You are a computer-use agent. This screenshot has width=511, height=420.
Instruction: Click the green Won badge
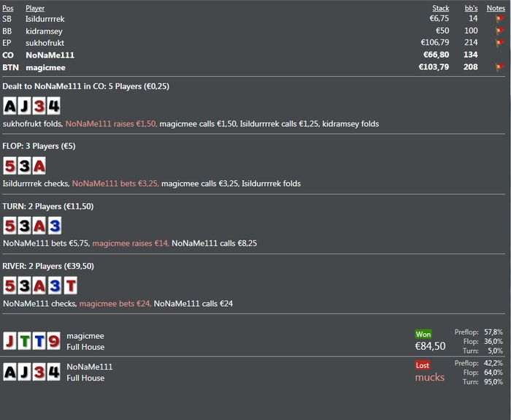pyautogui.click(x=423, y=335)
